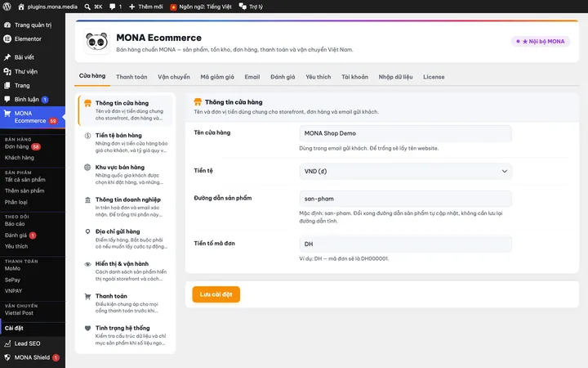The image size is (588, 368).
Task: Switch to the Cửa hàng tab
Action: pos(91,76)
